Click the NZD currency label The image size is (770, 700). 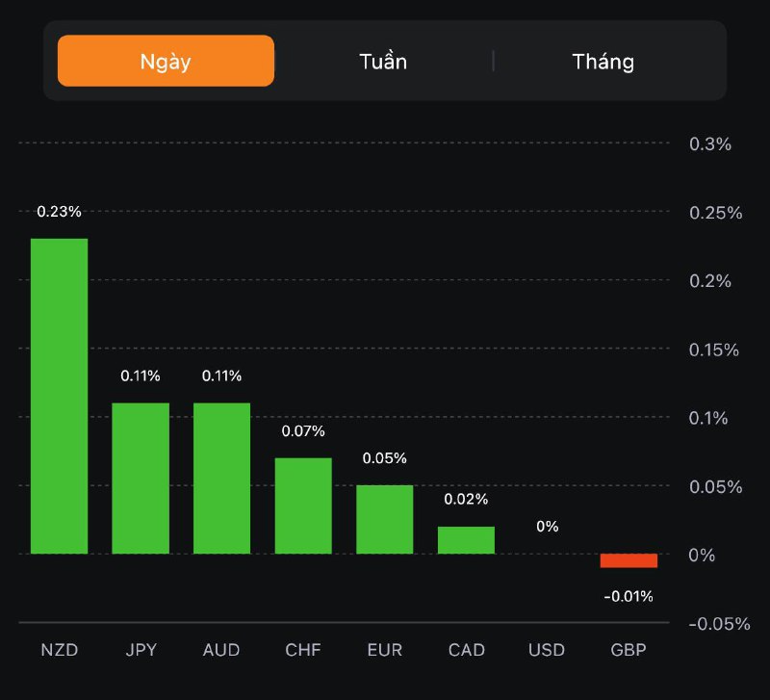click(x=59, y=650)
